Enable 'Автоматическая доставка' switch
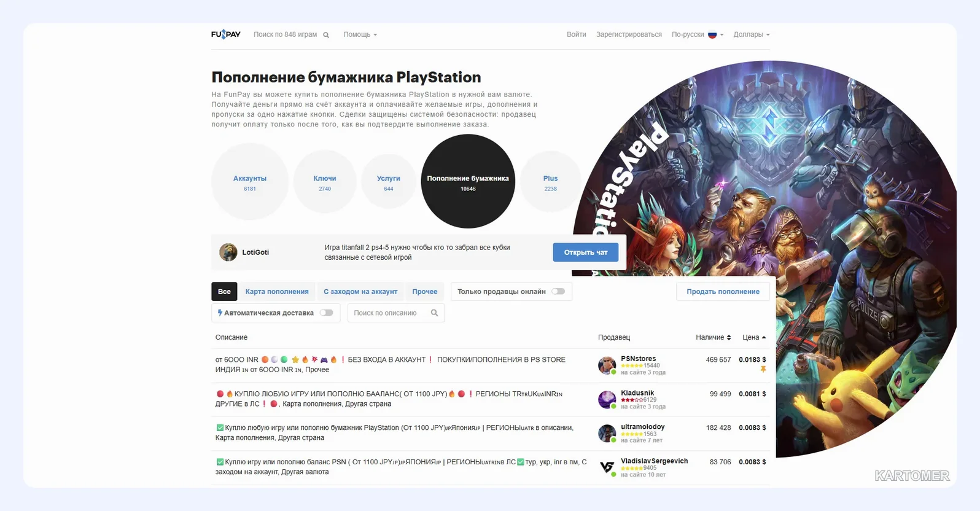This screenshot has height=511, width=980. coord(326,313)
